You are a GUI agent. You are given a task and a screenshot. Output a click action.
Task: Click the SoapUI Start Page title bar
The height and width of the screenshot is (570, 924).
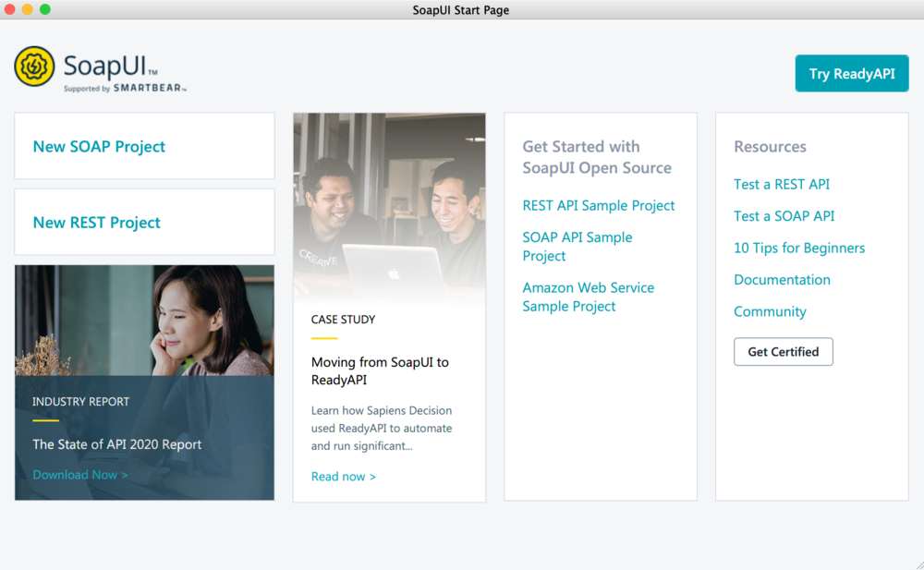[462, 10]
